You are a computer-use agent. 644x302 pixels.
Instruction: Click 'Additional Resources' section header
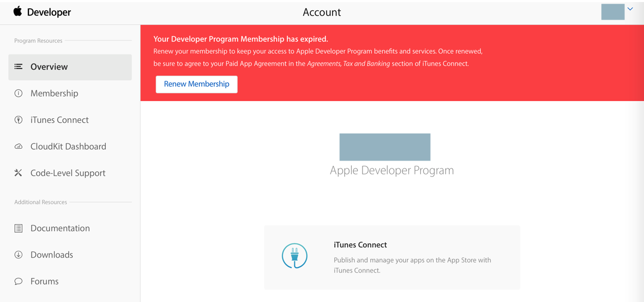[41, 202]
